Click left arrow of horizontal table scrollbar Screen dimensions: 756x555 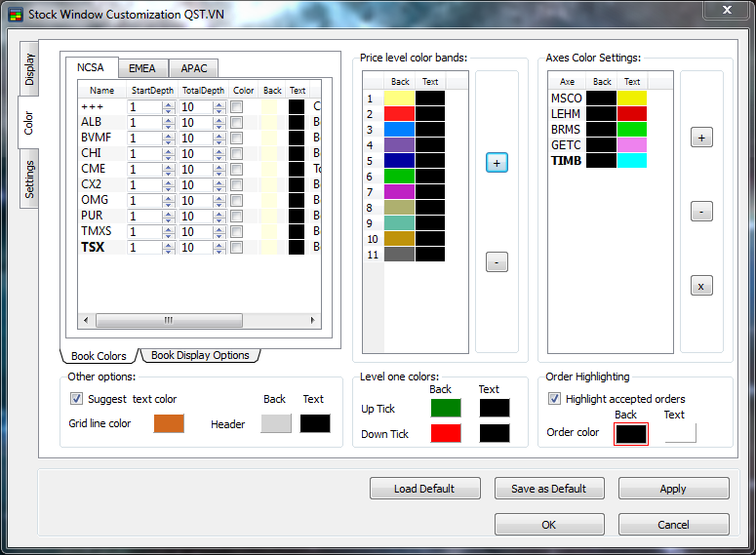point(86,320)
